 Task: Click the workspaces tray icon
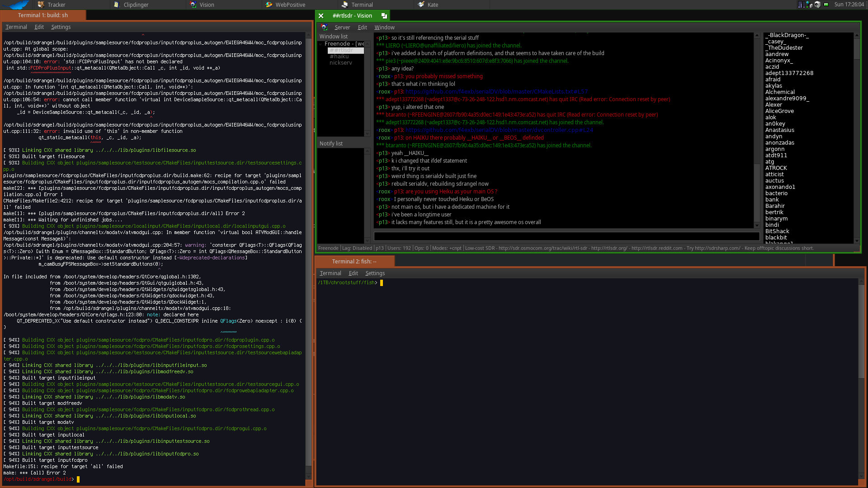tap(801, 5)
